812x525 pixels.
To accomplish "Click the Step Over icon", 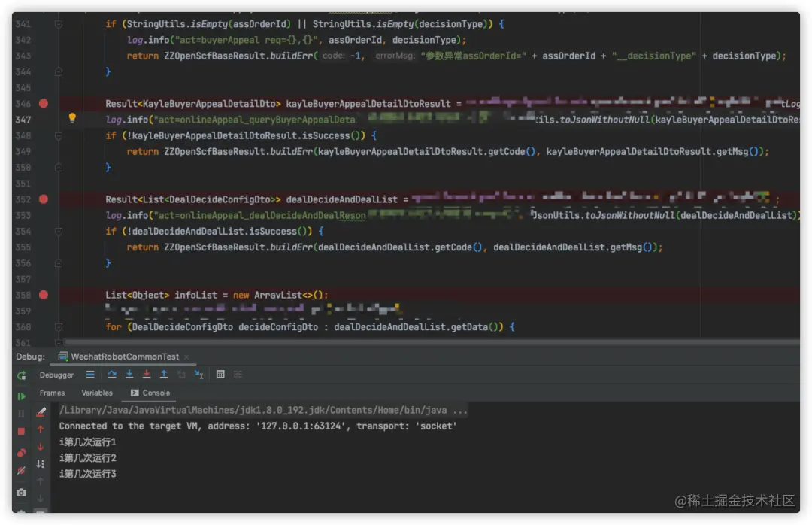I will [112, 374].
